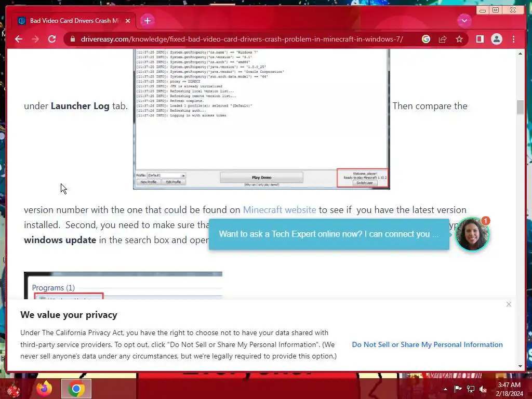This screenshot has width=532, height=399.
Task: Share this page using share icon
Action: coord(443,39)
